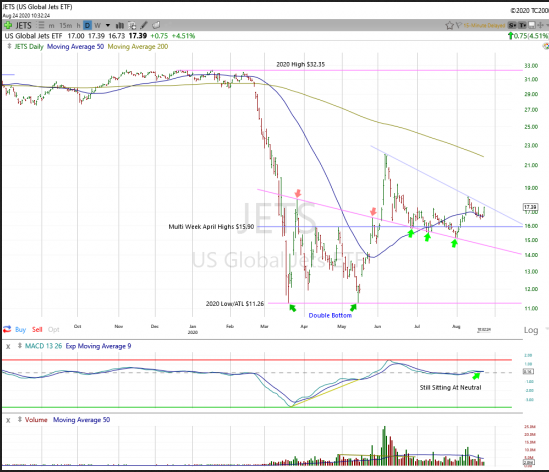Click the flag icon beside the star
Image resolution: width=549 pixels, height=472 pixels.
coord(459,25)
